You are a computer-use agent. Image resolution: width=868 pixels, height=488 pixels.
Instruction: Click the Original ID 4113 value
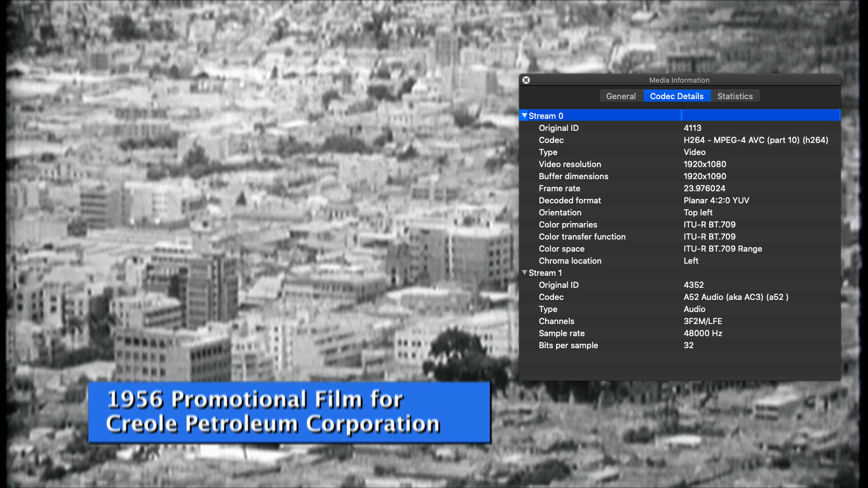(693, 128)
